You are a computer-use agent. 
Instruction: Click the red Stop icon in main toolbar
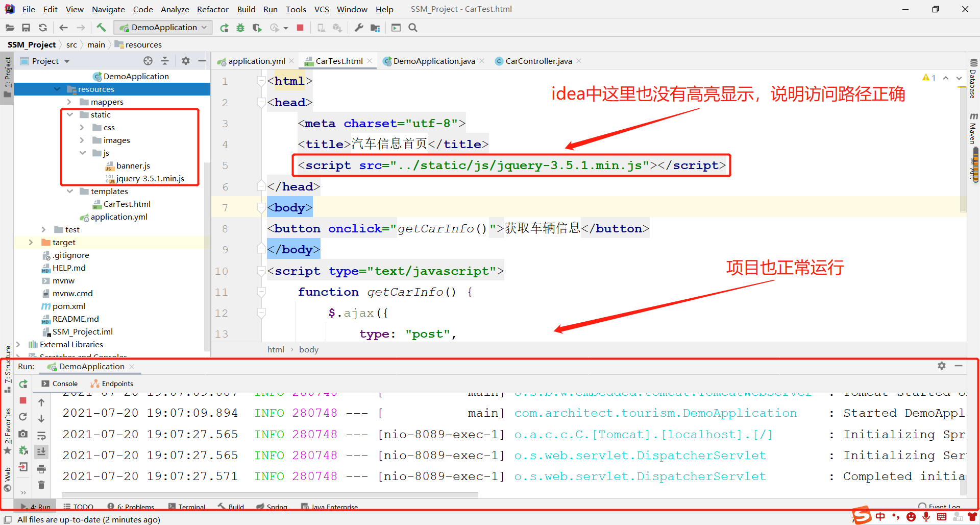pyautogui.click(x=300, y=28)
